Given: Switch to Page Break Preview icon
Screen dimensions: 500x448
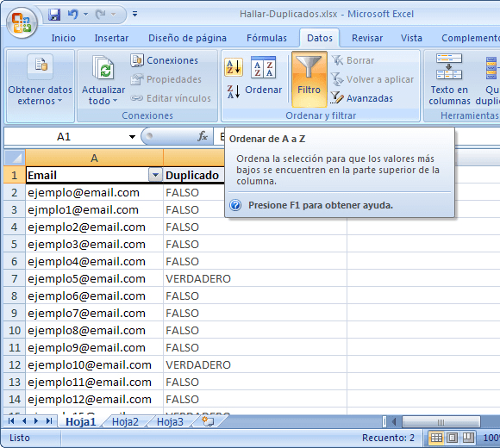Looking at the screenshot, I should 468,438.
